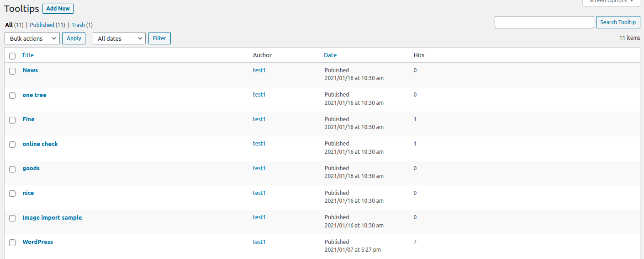The image size is (644, 259).
Task: Click into the tooltip search field
Action: coord(544,22)
